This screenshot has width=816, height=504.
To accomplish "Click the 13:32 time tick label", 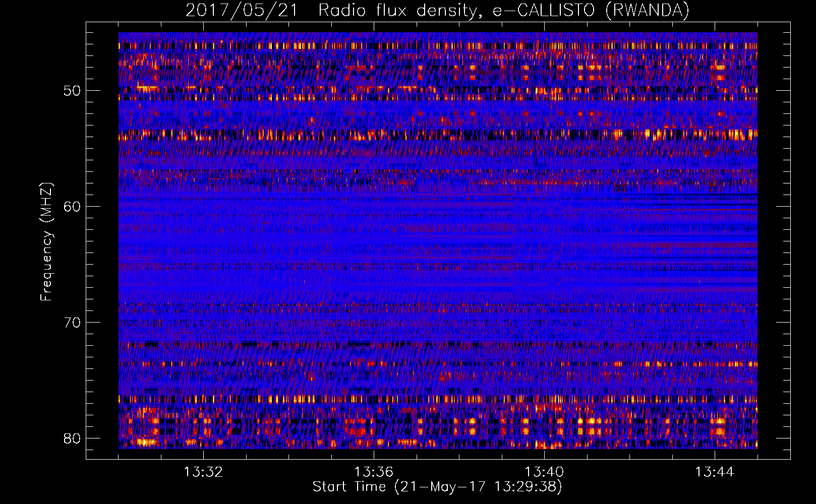I will pos(203,472).
